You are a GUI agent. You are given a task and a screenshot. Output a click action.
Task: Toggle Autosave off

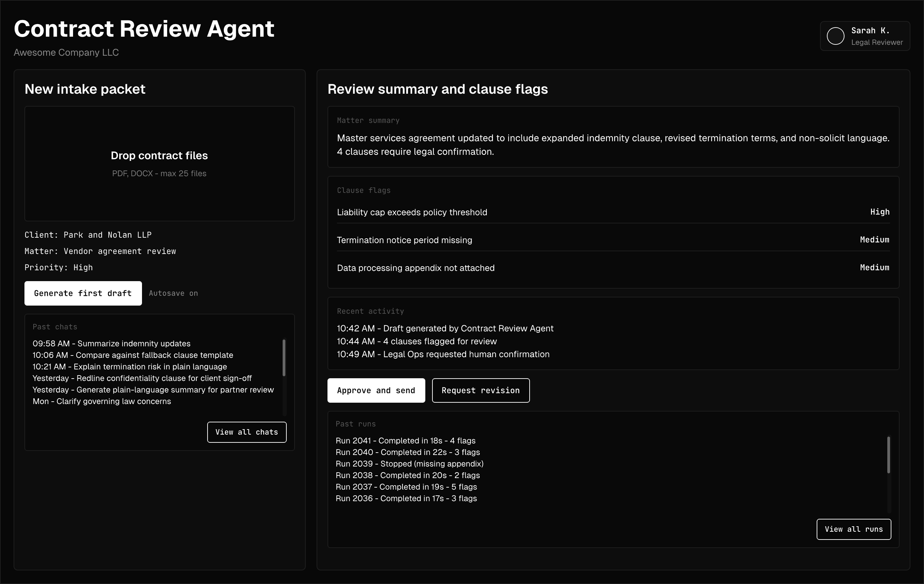(x=173, y=293)
